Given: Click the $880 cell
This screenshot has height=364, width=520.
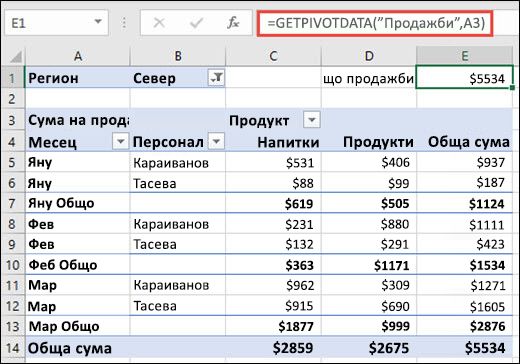Looking at the screenshot, I should pyautogui.click(x=369, y=224).
